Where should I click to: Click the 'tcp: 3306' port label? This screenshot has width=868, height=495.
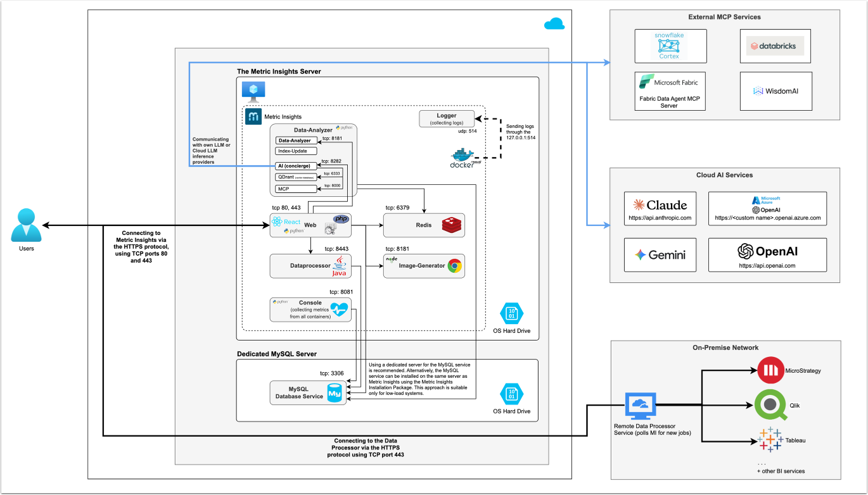(332, 373)
